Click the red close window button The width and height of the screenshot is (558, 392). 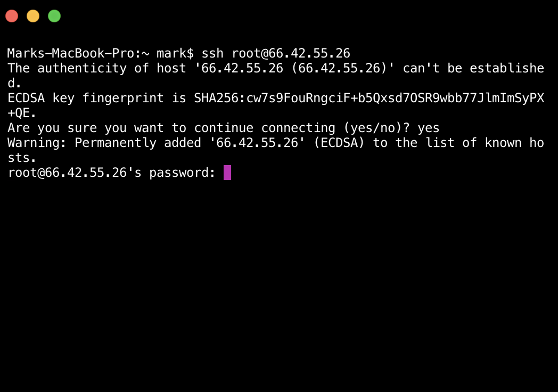(x=12, y=16)
